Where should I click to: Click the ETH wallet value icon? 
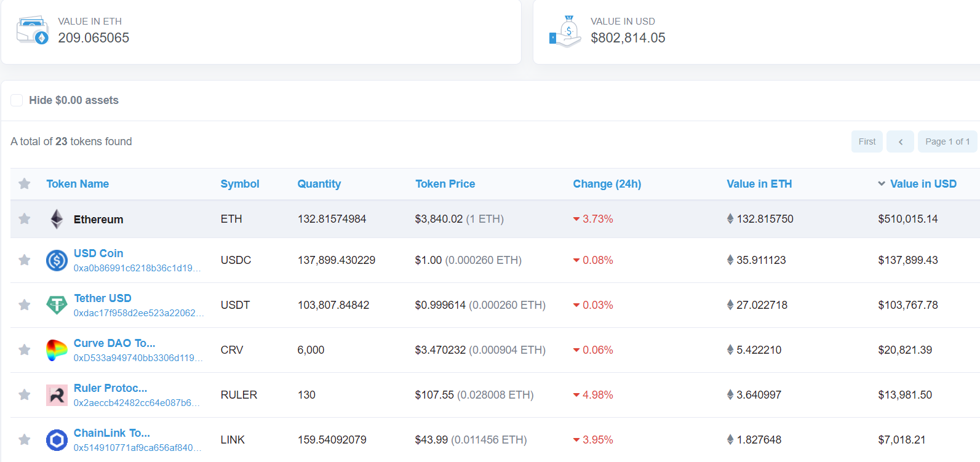pos(33,30)
